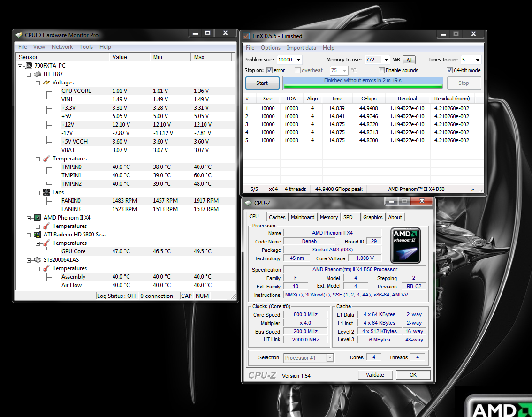Switch to the Caches tab in CPU-Z
532x417 pixels.
pyautogui.click(x=277, y=217)
